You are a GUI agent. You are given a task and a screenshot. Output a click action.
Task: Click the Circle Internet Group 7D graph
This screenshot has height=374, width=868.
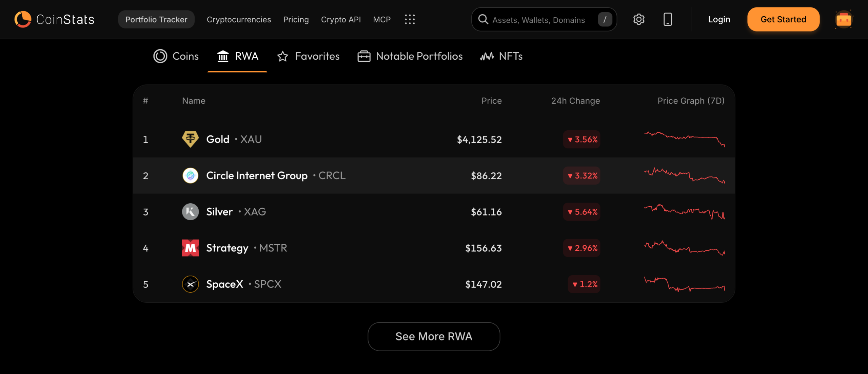[685, 175]
